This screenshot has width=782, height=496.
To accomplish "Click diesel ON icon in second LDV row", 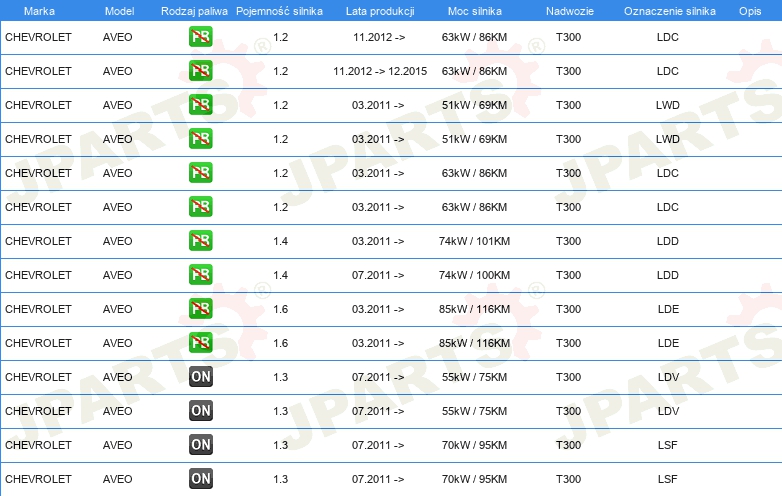I will (x=200, y=411).
